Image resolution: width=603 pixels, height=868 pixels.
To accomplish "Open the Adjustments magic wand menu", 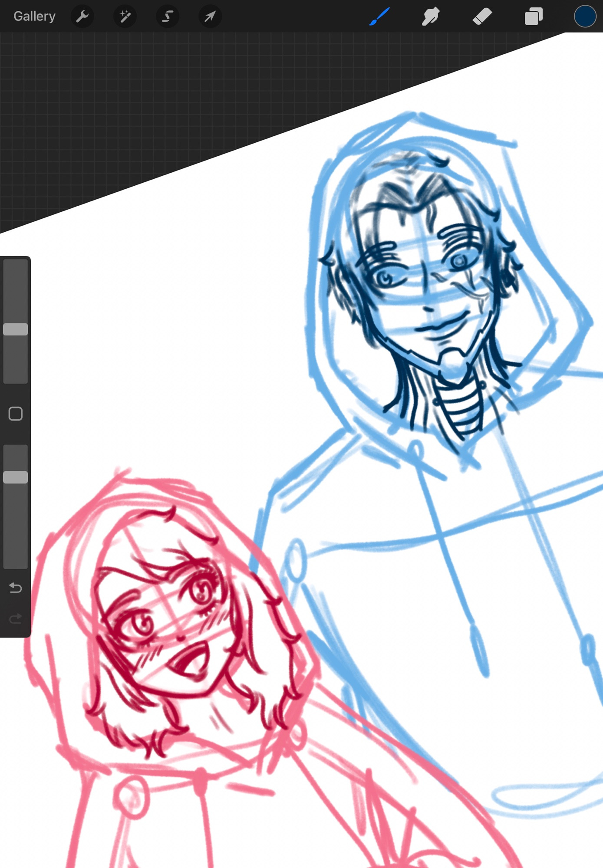I will [x=125, y=16].
